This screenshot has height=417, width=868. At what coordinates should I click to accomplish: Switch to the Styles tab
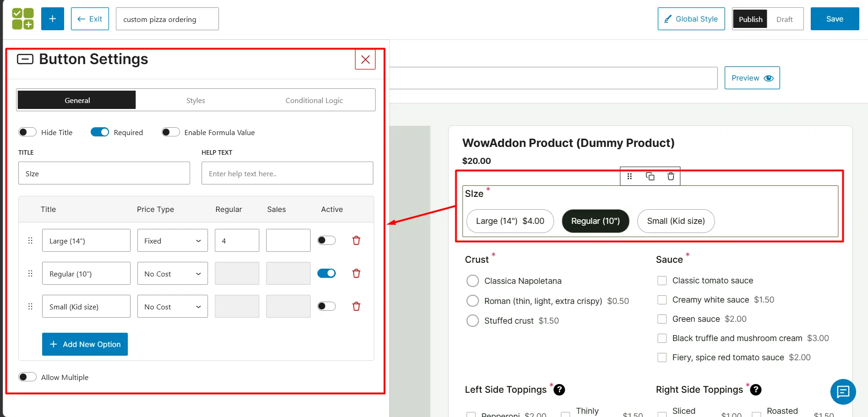[x=196, y=100]
